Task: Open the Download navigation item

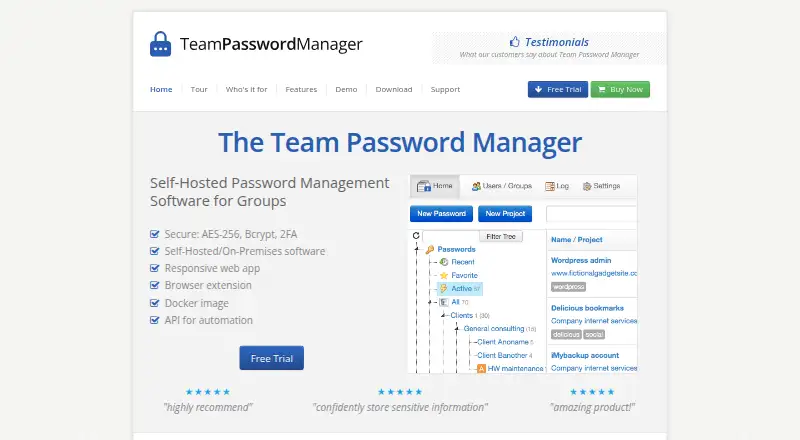Action: [x=394, y=89]
